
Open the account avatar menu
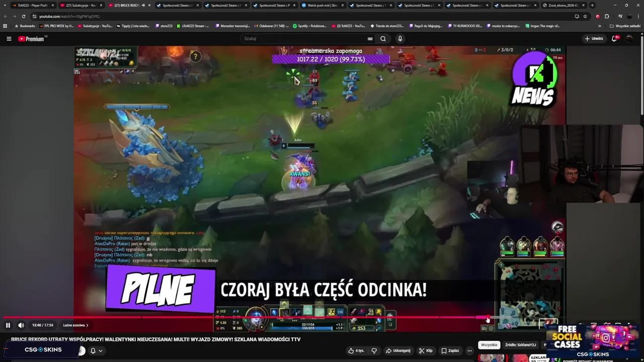coord(629,39)
